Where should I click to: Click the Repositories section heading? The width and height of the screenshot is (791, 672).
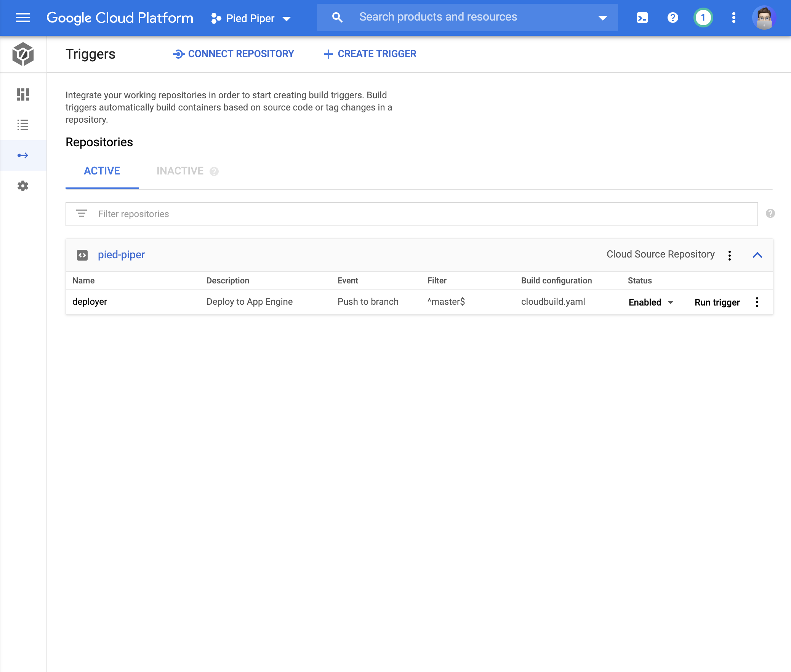coord(99,142)
